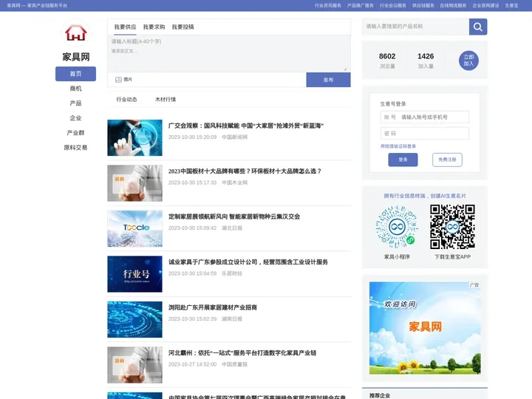The image size is (532, 399).
Task: Open 生意宝 in top bar
Action: coord(511,5)
